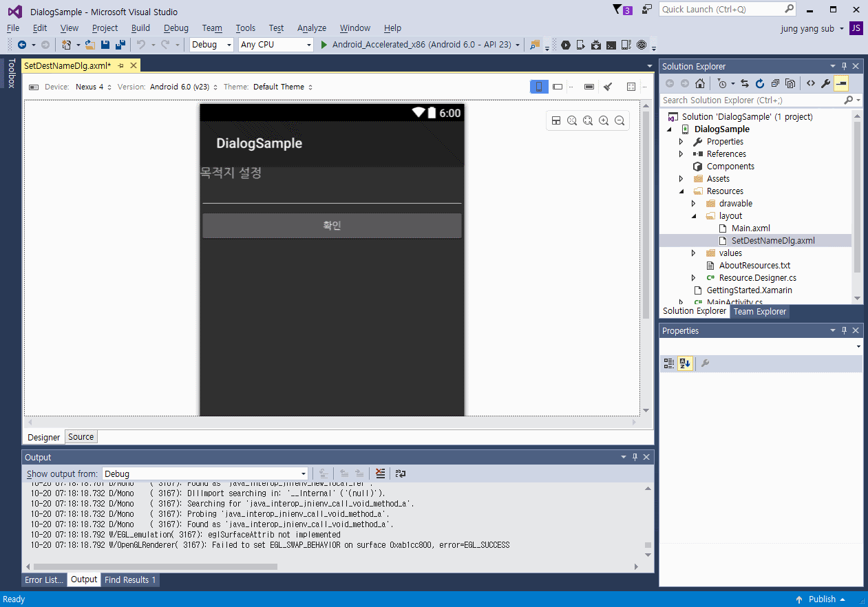
Task: Click the designer zoom in magnifier
Action: [604, 120]
